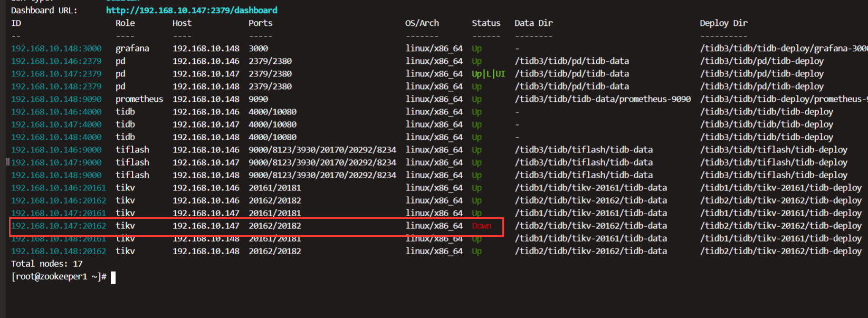This screenshot has width=868, height=318.
Task: Select ID 192.168.10.148:2379
Action: (x=56, y=86)
